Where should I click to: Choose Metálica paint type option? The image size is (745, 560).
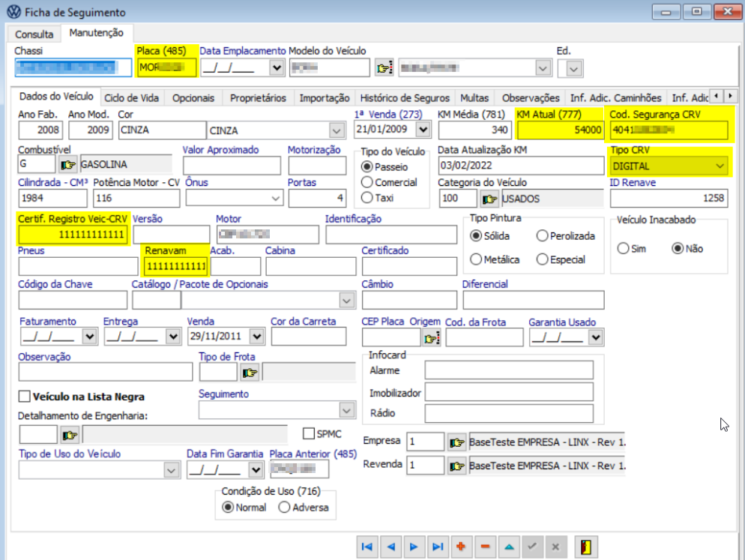click(475, 259)
